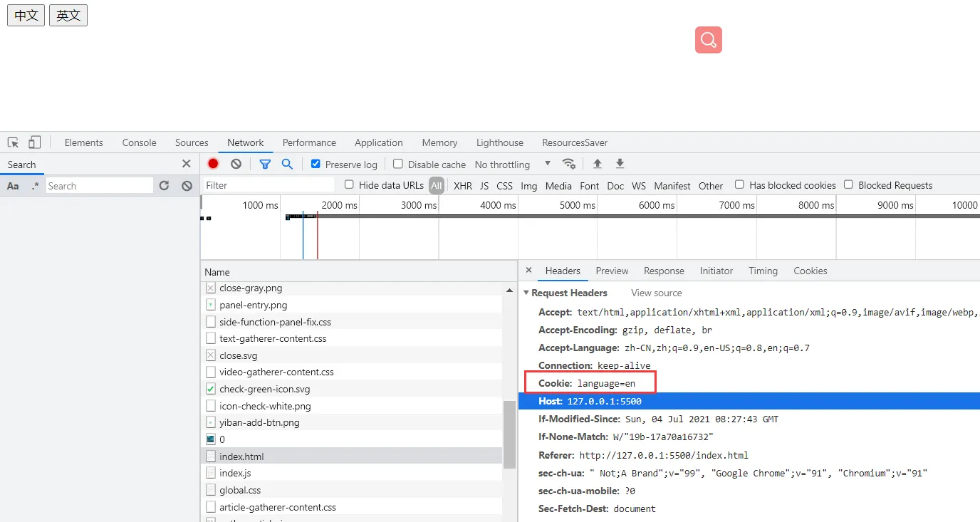Show the Initiator tab
The height and width of the screenshot is (522, 980).
[x=716, y=271]
